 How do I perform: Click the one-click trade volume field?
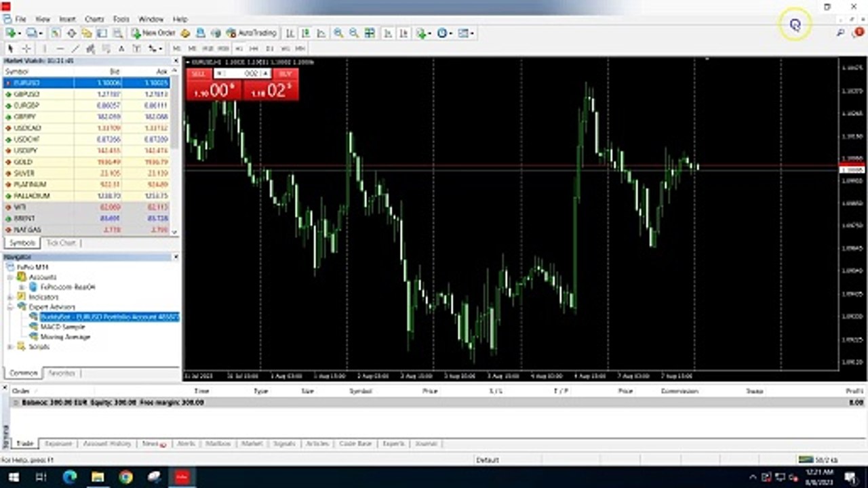click(243, 73)
